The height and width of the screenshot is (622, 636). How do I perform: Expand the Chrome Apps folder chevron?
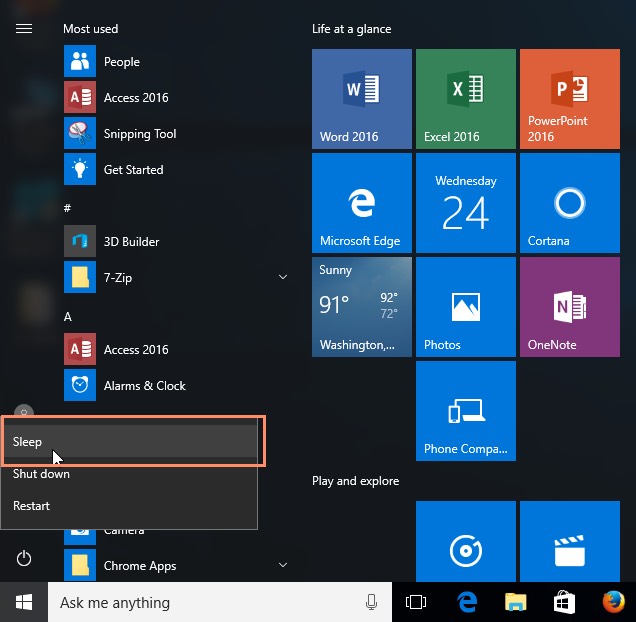pyautogui.click(x=283, y=565)
